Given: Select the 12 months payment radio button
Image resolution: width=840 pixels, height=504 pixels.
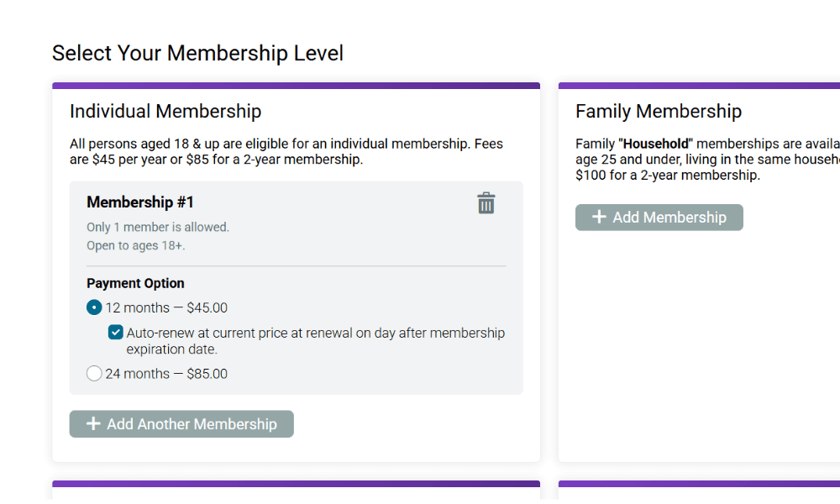Looking at the screenshot, I should tap(94, 307).
